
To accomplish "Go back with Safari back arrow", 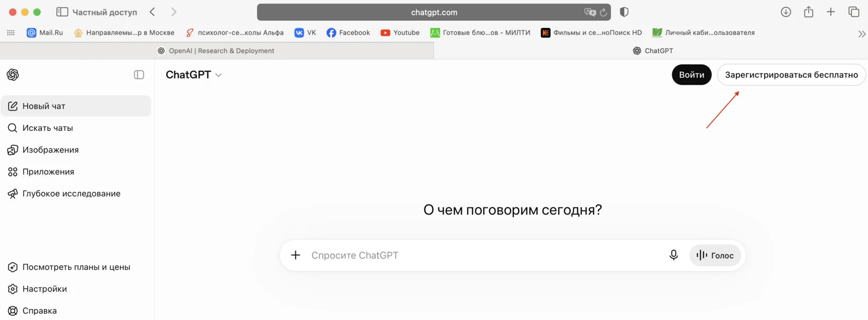I will (152, 12).
